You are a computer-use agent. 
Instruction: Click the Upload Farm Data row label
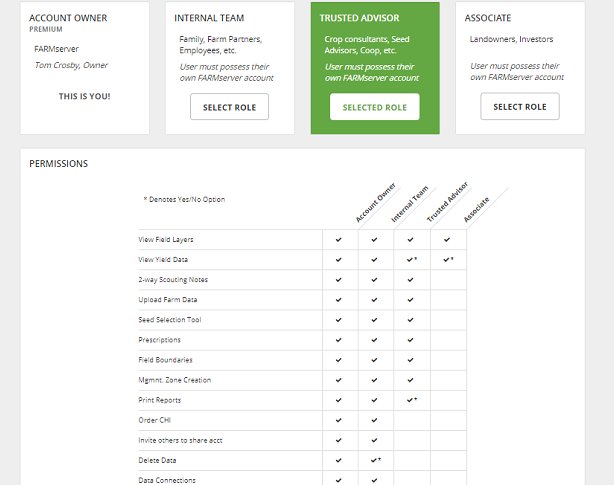point(168,299)
